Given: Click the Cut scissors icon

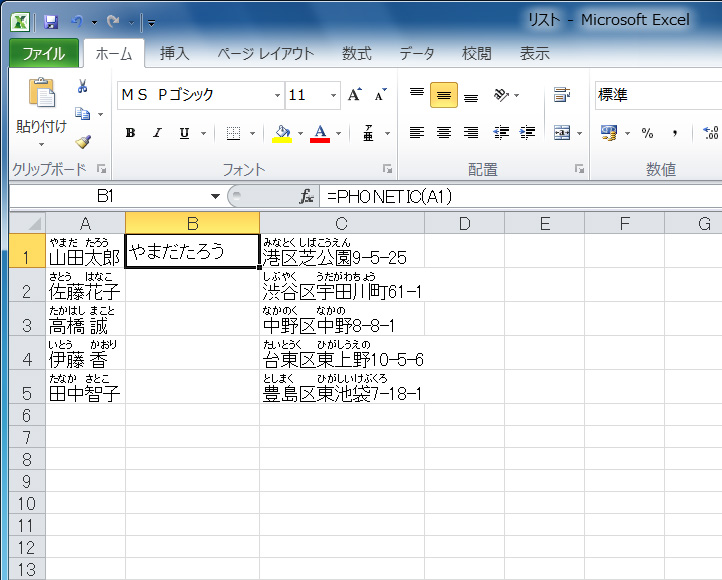Looking at the screenshot, I should click(x=82, y=87).
